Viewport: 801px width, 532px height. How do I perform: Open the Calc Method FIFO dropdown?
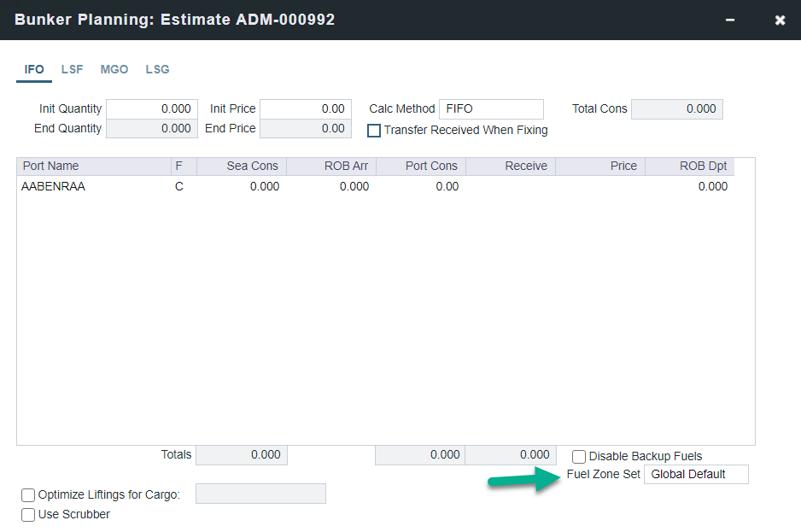(491, 109)
